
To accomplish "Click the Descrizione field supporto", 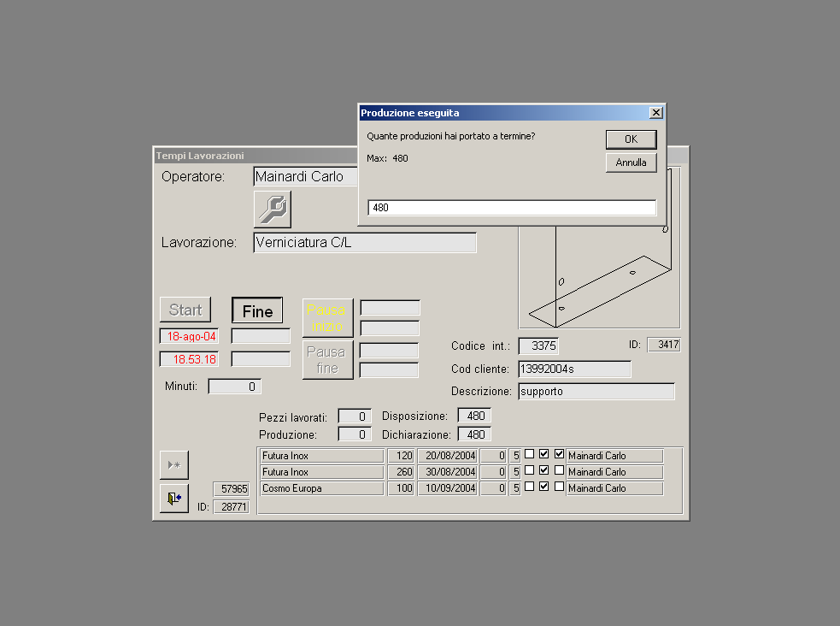I will tap(596, 392).
